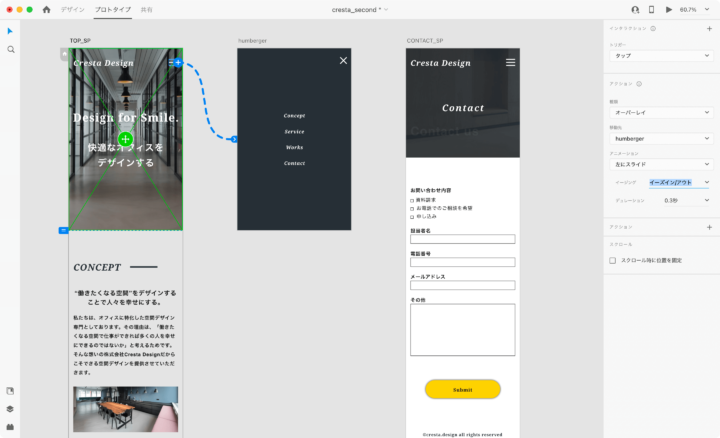Start desktop preview play button
Screen dimensions: 720x438
[669, 10]
